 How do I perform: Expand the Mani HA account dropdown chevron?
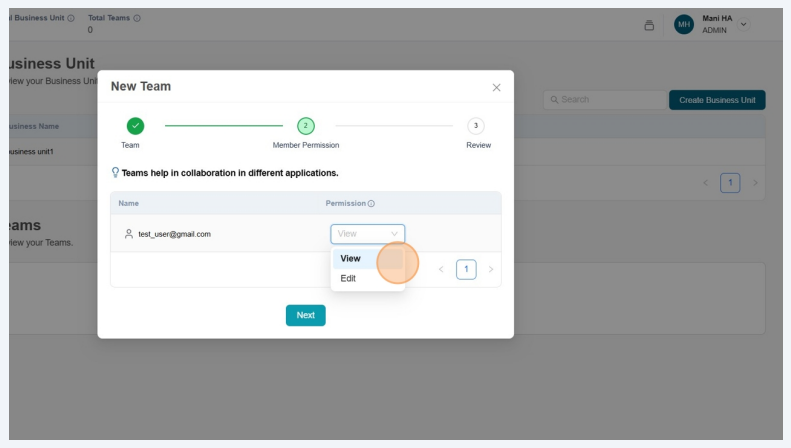(743, 25)
